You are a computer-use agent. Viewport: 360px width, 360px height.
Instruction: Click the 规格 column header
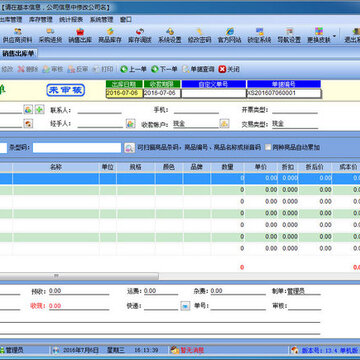tap(136, 167)
